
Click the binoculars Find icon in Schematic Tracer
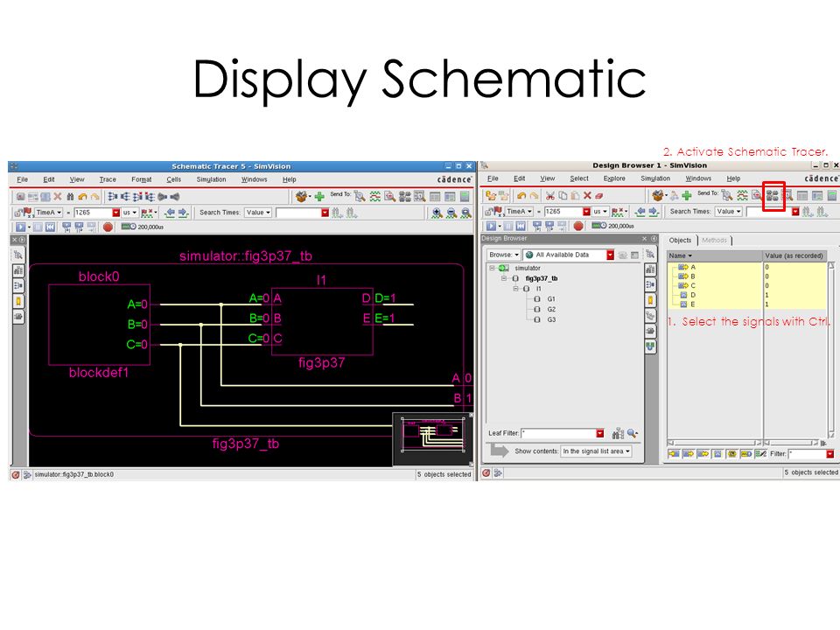pos(70,197)
